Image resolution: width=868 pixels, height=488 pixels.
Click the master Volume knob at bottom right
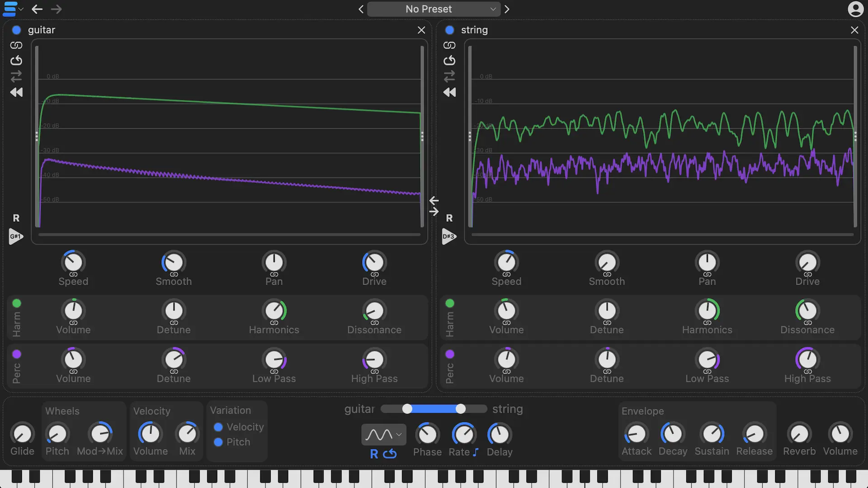pyautogui.click(x=840, y=434)
